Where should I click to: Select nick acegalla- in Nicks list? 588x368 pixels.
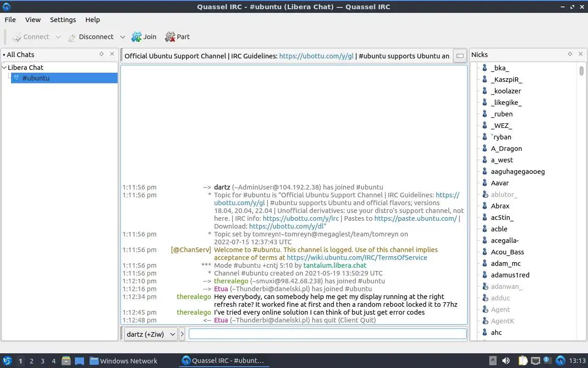(x=505, y=241)
